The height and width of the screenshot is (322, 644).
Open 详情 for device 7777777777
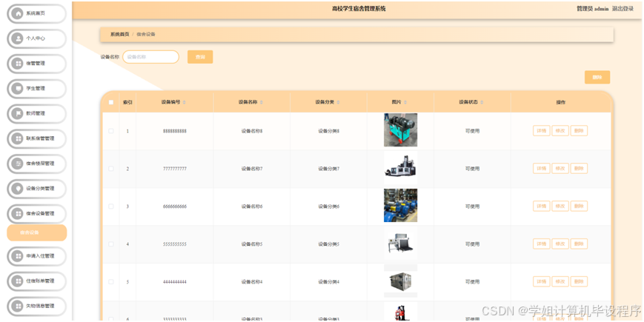[541, 169]
